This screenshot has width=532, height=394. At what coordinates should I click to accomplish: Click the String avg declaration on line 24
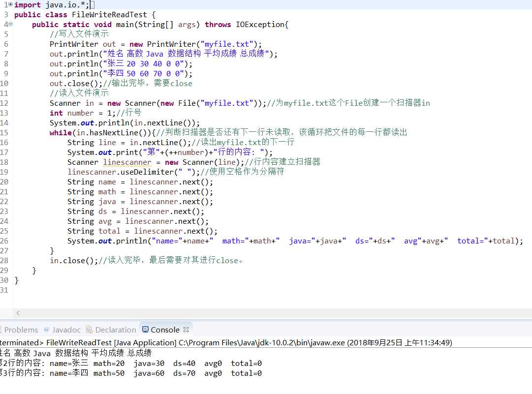click(138, 221)
